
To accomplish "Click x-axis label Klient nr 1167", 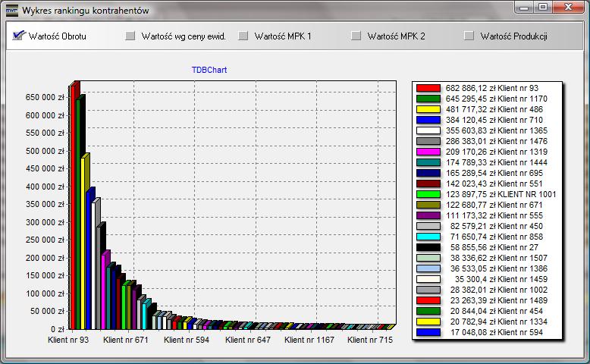I will point(309,340).
